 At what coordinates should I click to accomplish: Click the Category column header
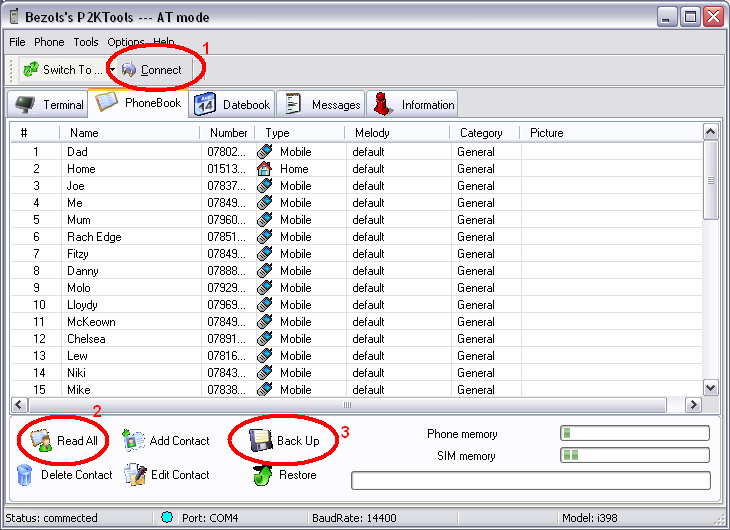[485, 133]
